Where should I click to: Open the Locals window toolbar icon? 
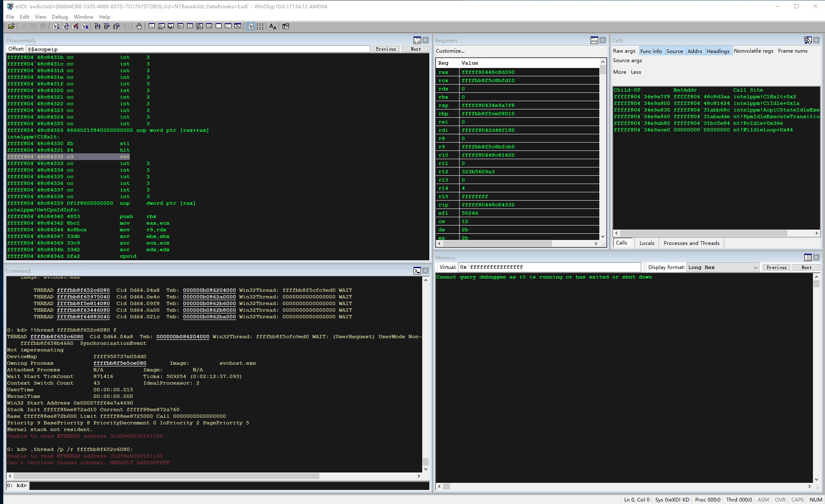pyautogui.click(x=171, y=27)
